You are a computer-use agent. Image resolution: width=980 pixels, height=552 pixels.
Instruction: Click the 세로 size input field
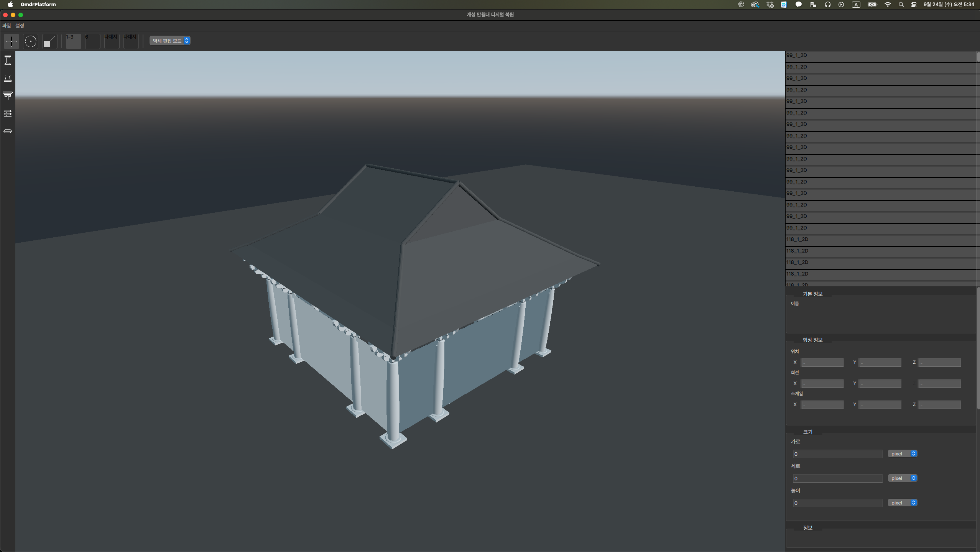pos(837,478)
